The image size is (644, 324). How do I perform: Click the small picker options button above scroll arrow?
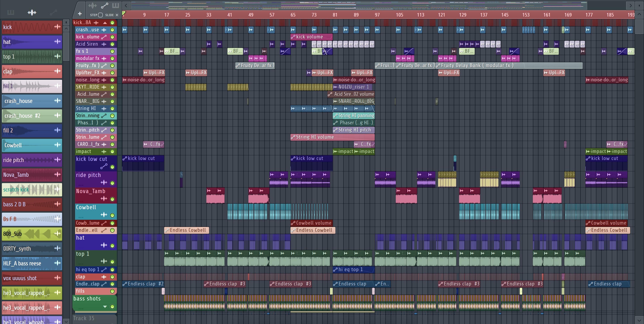pos(66,22)
